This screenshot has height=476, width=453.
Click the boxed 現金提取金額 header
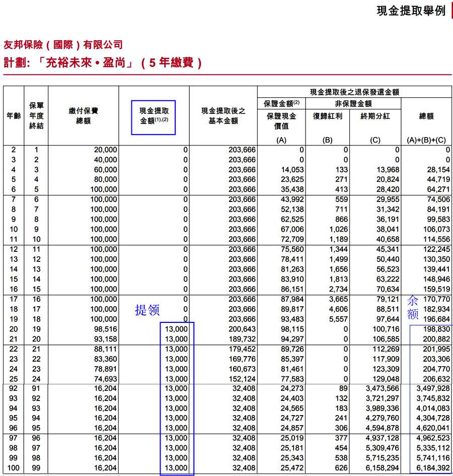point(154,116)
